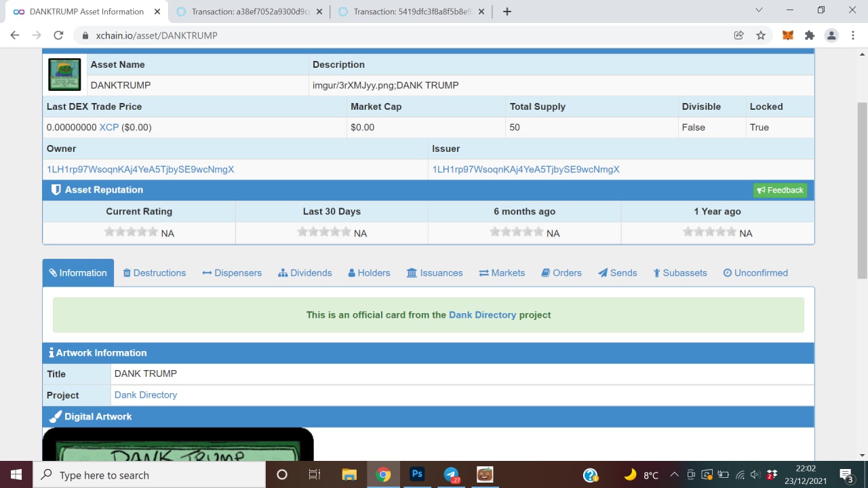Image resolution: width=868 pixels, height=488 pixels.
Task: Open File Explorer from the taskbar
Action: (x=349, y=474)
